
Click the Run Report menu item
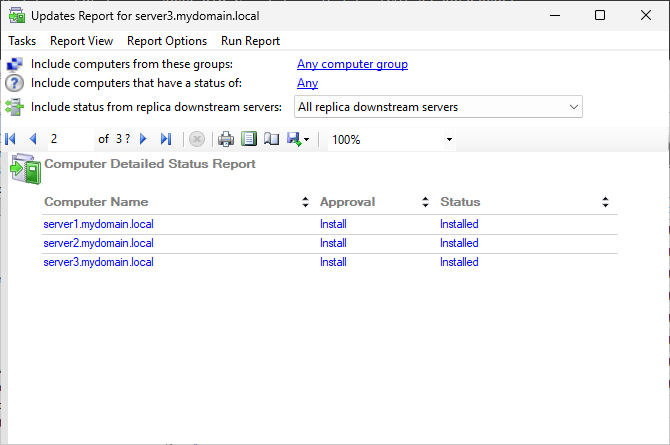point(250,41)
